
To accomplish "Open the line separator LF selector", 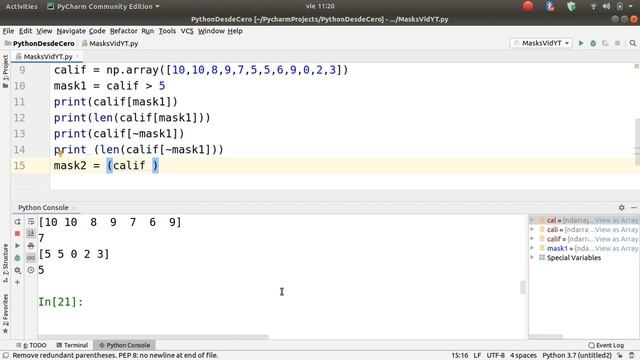I will [477, 356].
